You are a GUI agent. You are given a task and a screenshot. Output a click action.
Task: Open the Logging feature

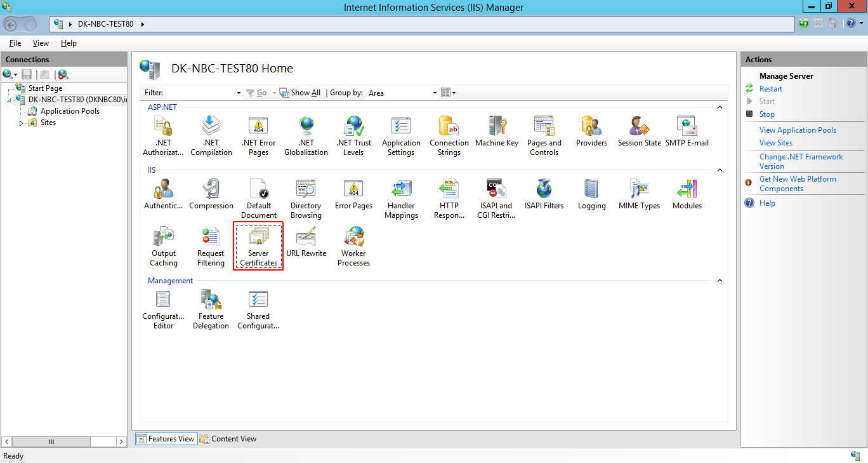click(591, 194)
